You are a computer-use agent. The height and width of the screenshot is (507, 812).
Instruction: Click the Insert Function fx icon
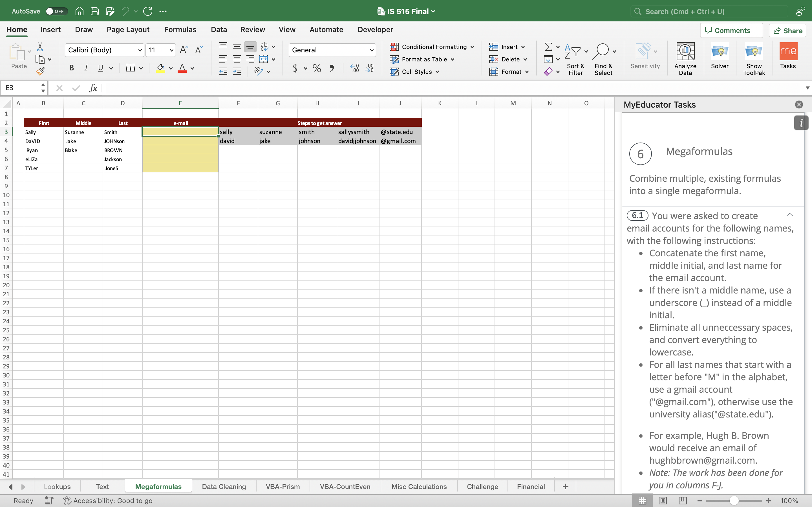tap(93, 88)
